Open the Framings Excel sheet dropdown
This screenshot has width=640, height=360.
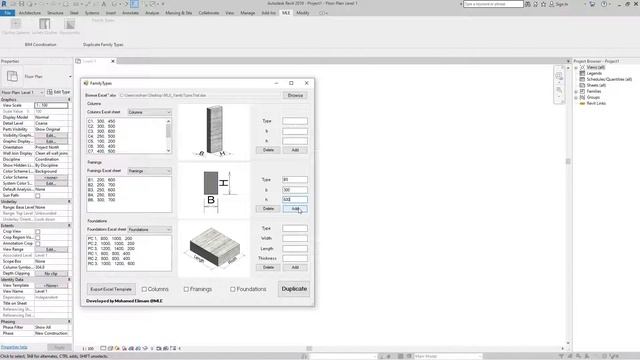click(x=149, y=171)
